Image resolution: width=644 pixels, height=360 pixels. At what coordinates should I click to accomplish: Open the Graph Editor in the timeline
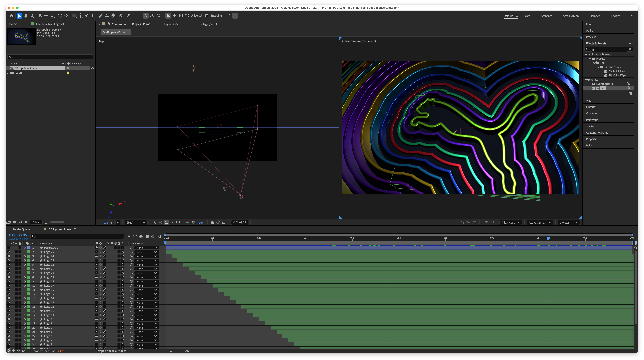tap(159, 236)
